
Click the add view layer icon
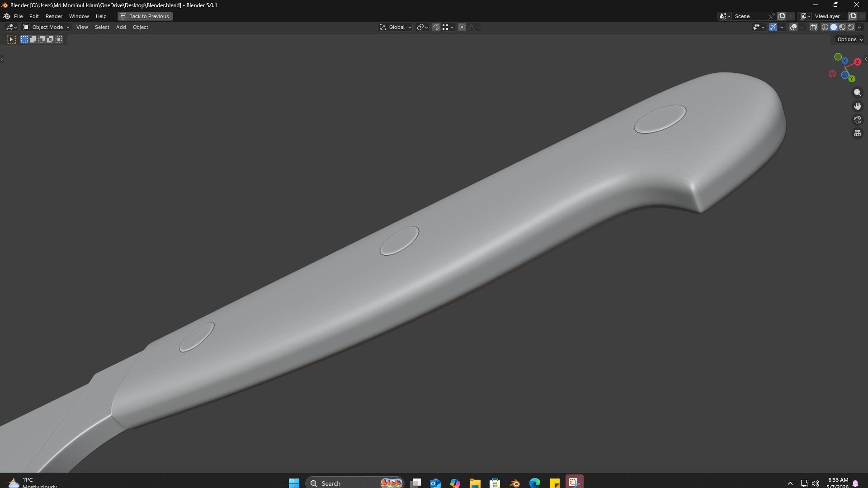[853, 16]
